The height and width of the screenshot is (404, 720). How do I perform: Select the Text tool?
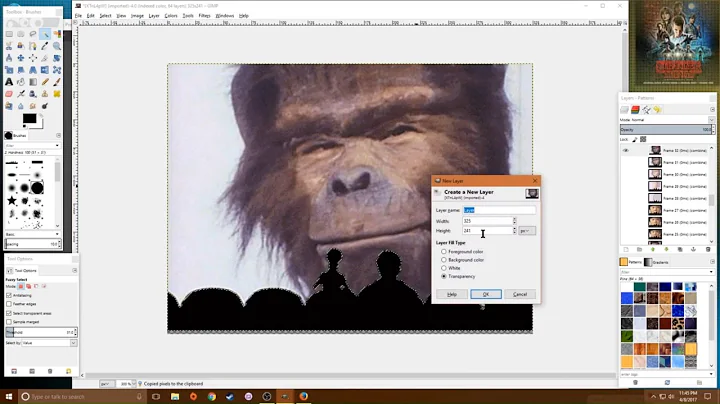pos(9,82)
